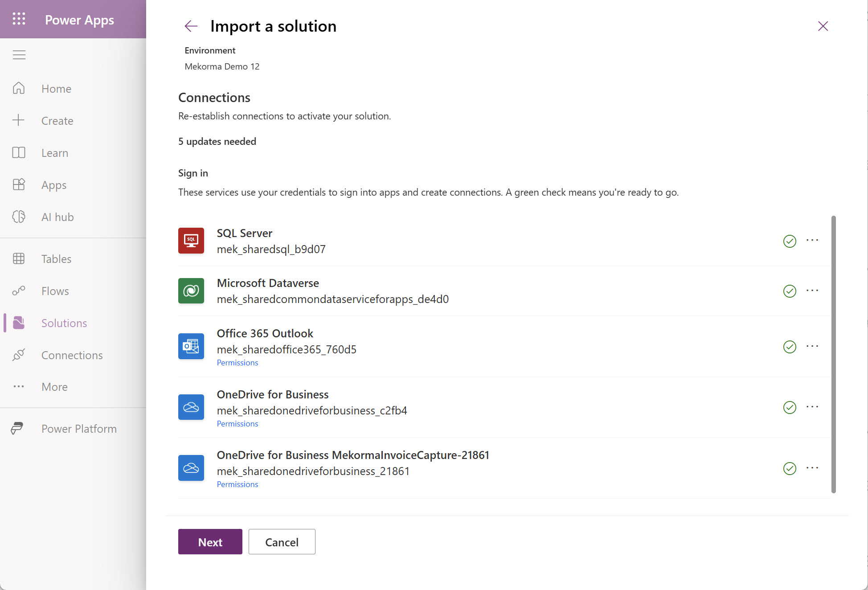Click the AI hub brain icon

19,217
